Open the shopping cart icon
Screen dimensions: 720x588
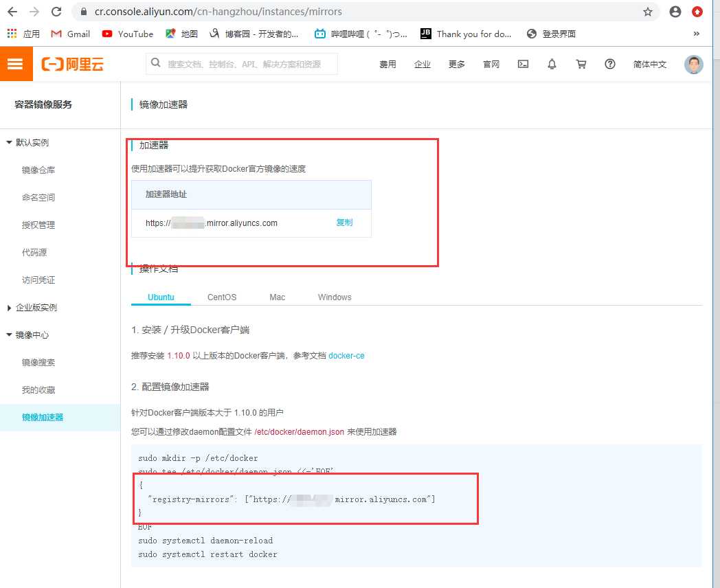(581, 65)
